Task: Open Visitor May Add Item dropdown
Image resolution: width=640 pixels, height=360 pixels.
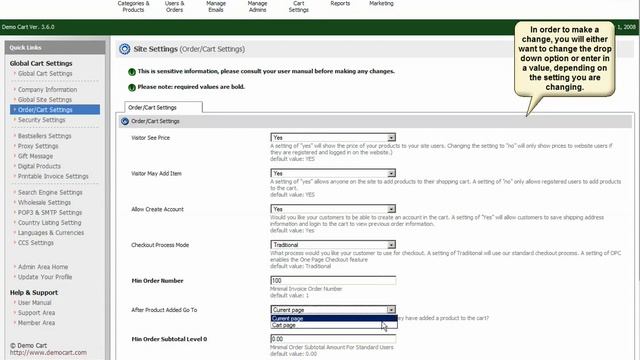Action: pyautogui.click(x=333, y=173)
